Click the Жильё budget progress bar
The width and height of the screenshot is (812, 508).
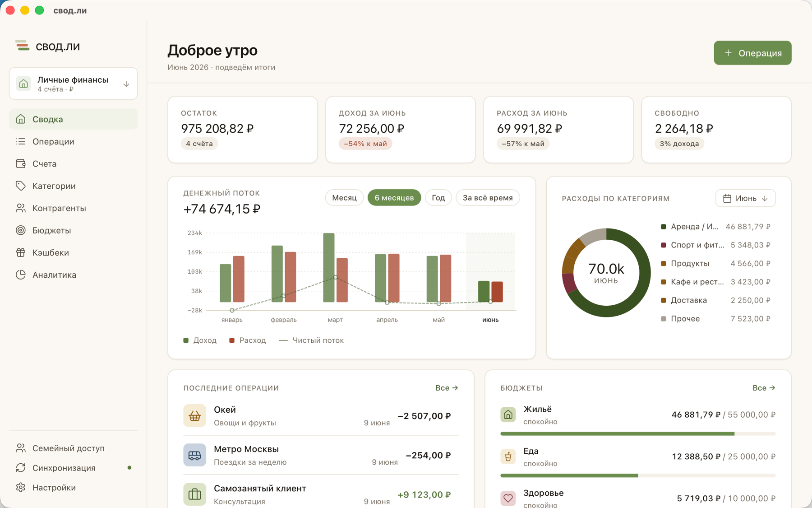[638, 433]
